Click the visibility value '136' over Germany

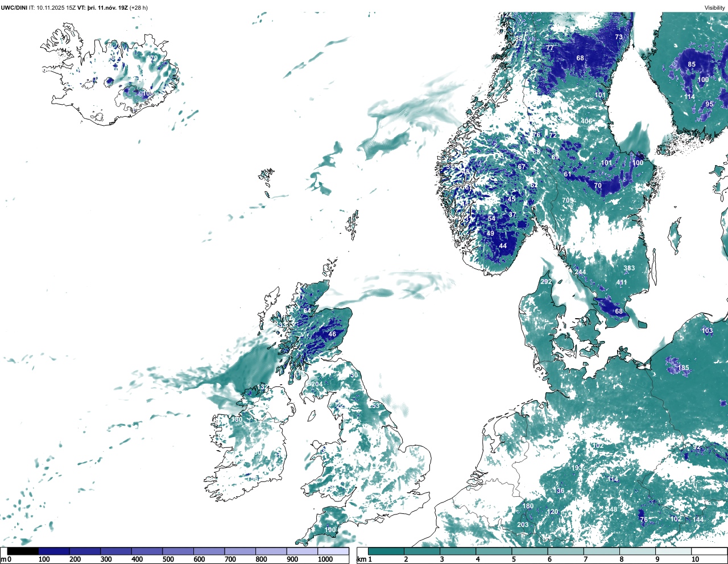(559, 491)
